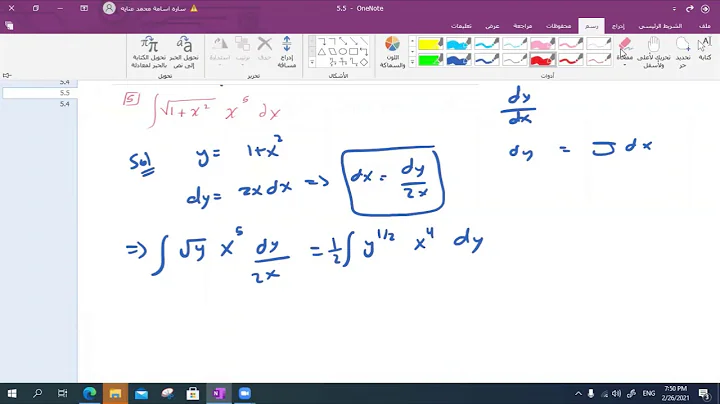Select the thin light pink pen, top row
Screen dimensions: 720x404
point(599,44)
